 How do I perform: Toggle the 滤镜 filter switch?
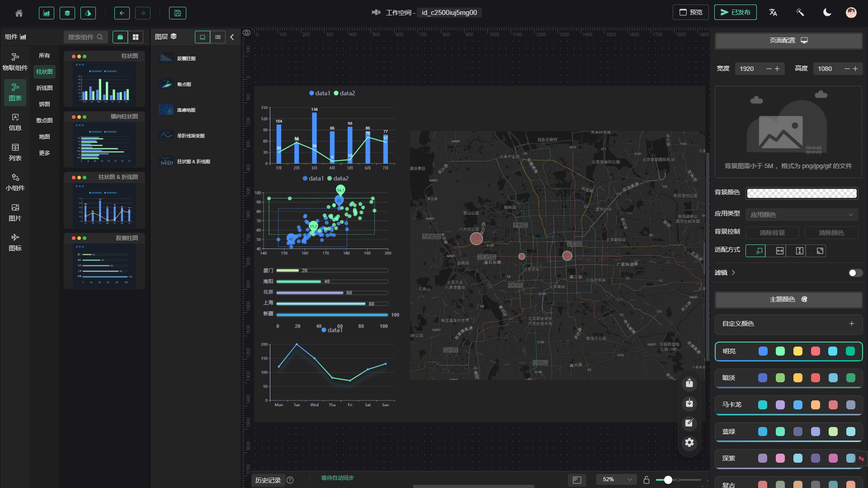pos(855,273)
